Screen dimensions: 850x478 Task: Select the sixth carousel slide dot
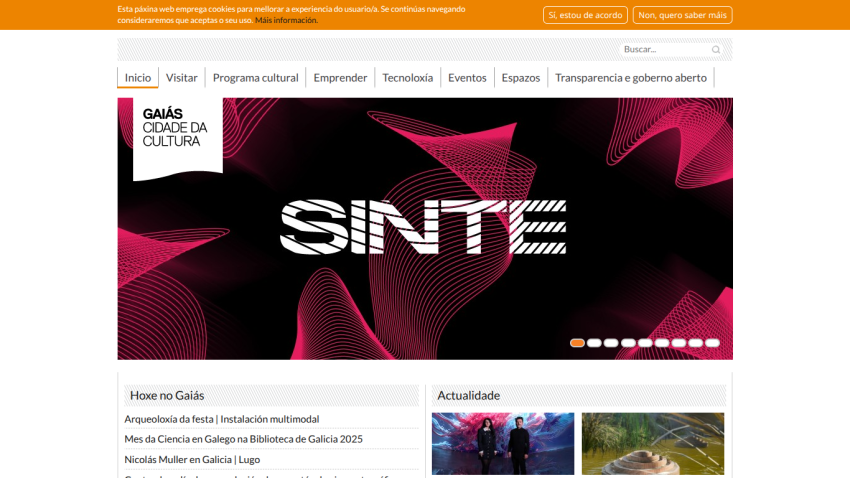tap(662, 343)
